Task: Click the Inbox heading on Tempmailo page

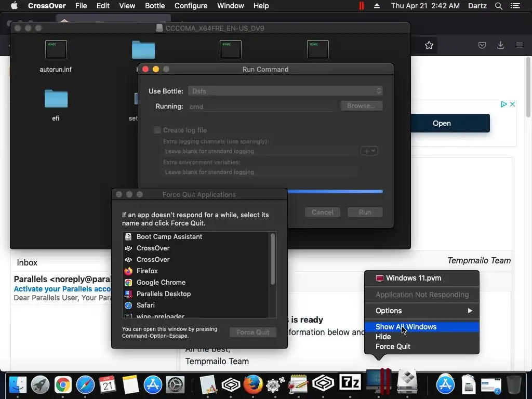Action: tap(27, 262)
